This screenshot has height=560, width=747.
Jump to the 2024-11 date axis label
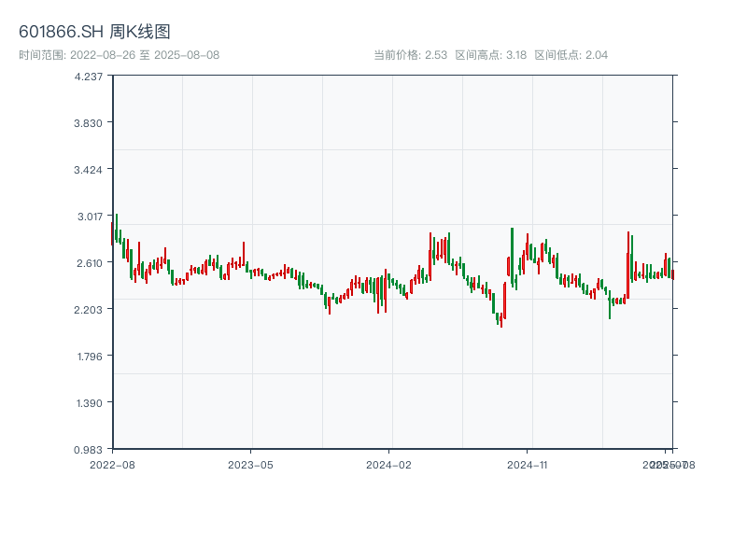click(528, 464)
